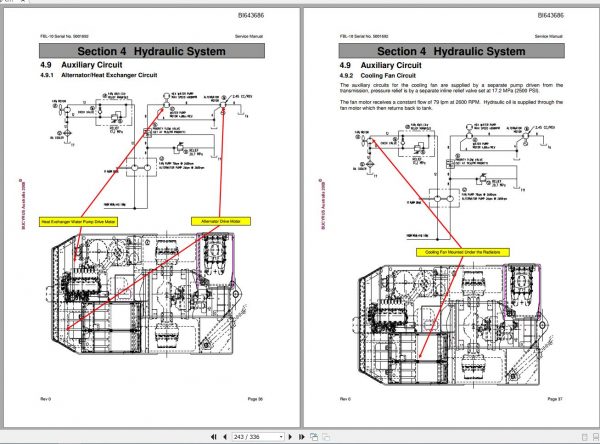
Task: Go to the first page
Action: coord(214,437)
